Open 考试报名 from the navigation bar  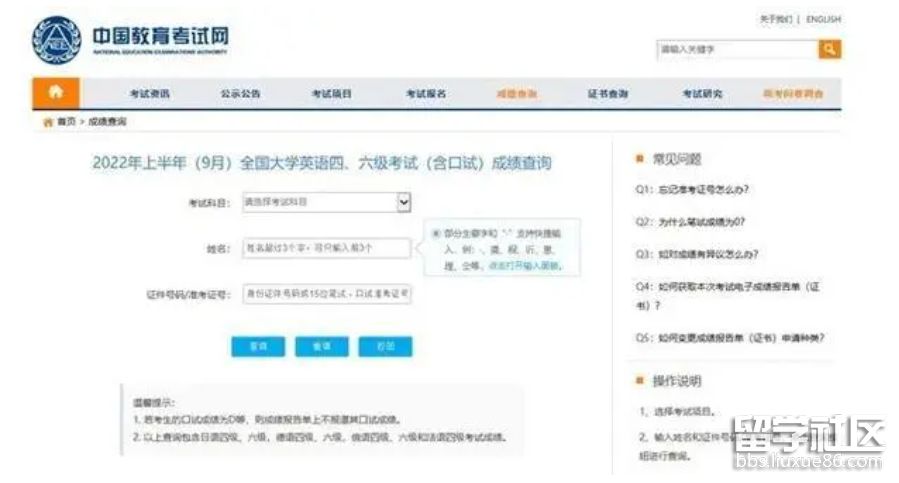(x=425, y=93)
